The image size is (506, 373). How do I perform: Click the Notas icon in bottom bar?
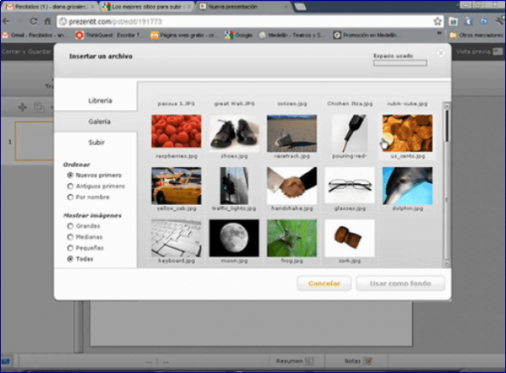[x=368, y=361]
